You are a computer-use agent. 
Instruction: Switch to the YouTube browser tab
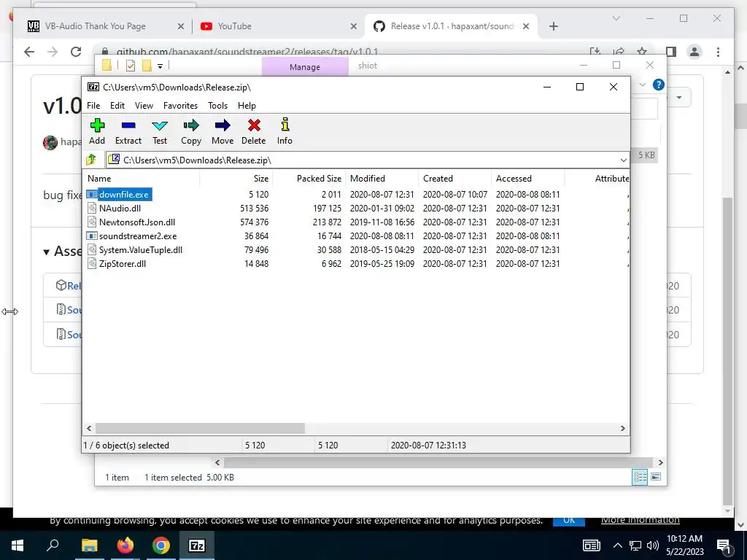tap(234, 26)
